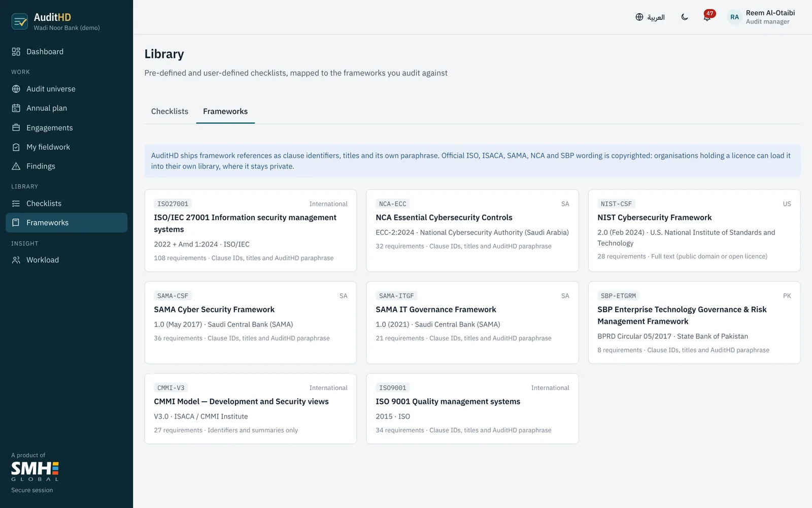Click the SMH Global logo
Screen dimensions: 812x508
[35, 471]
